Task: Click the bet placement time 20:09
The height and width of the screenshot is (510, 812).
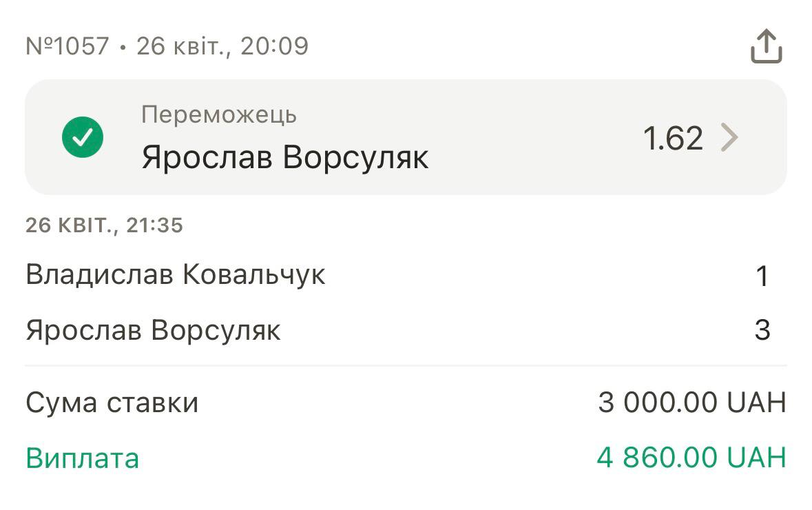Action: pyautogui.click(x=274, y=46)
